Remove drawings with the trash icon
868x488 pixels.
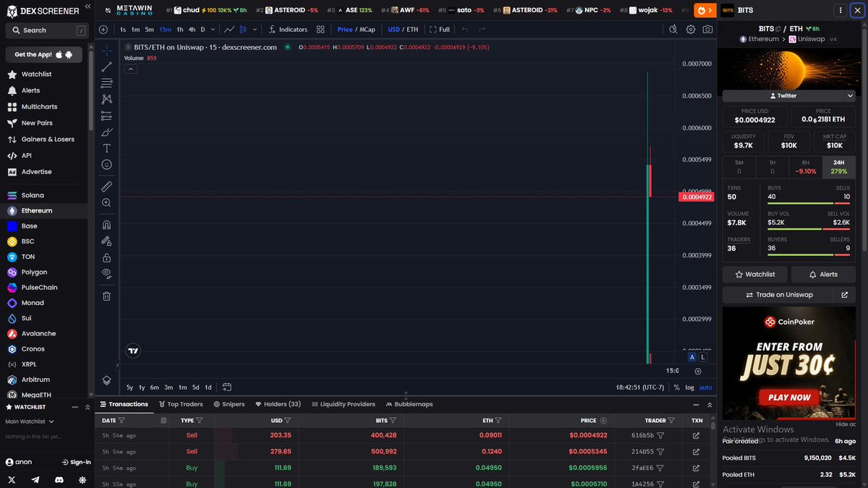pyautogui.click(x=106, y=296)
